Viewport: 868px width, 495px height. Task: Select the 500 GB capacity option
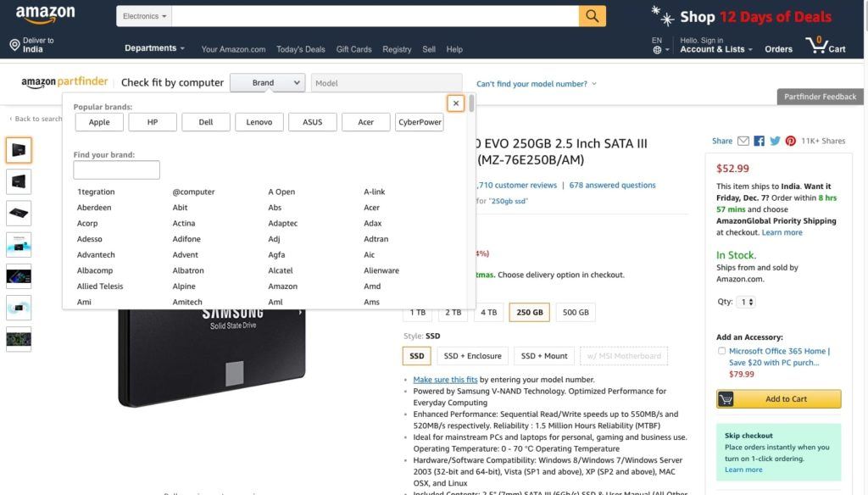pyautogui.click(x=575, y=312)
